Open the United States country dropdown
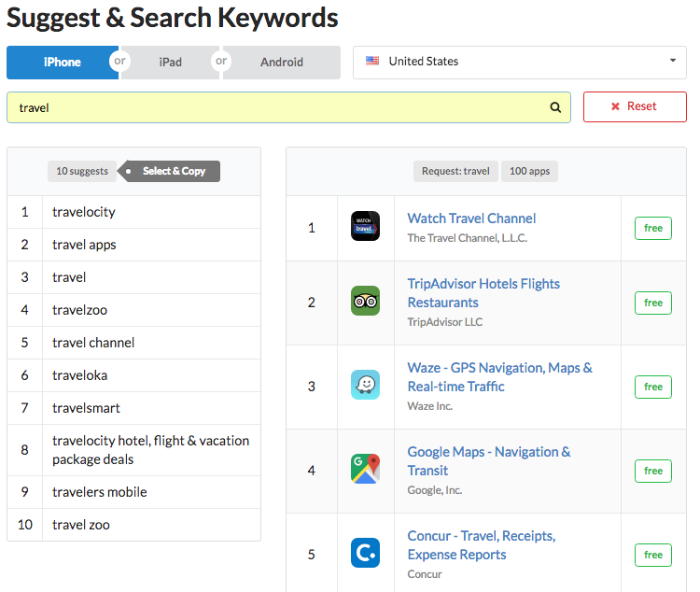 pos(519,62)
